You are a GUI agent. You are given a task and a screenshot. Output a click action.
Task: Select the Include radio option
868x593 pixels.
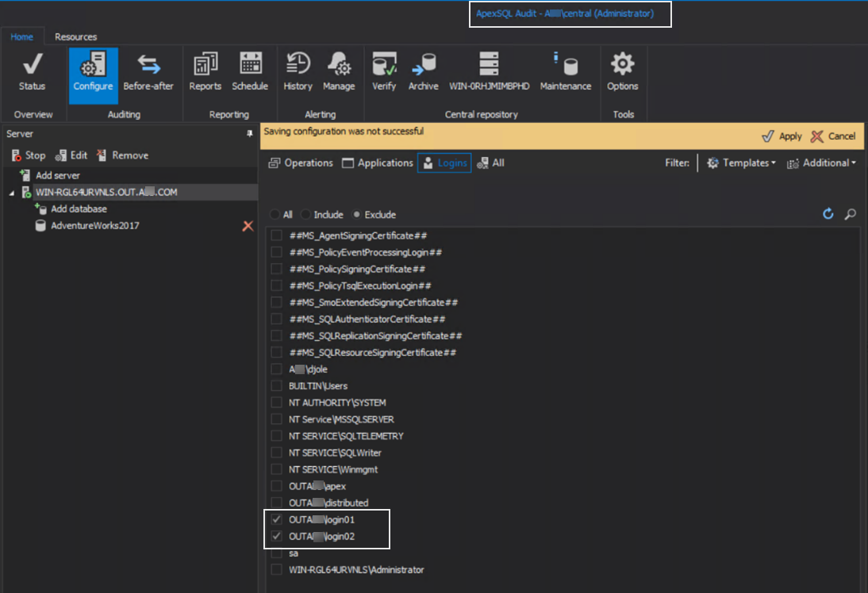[305, 215]
